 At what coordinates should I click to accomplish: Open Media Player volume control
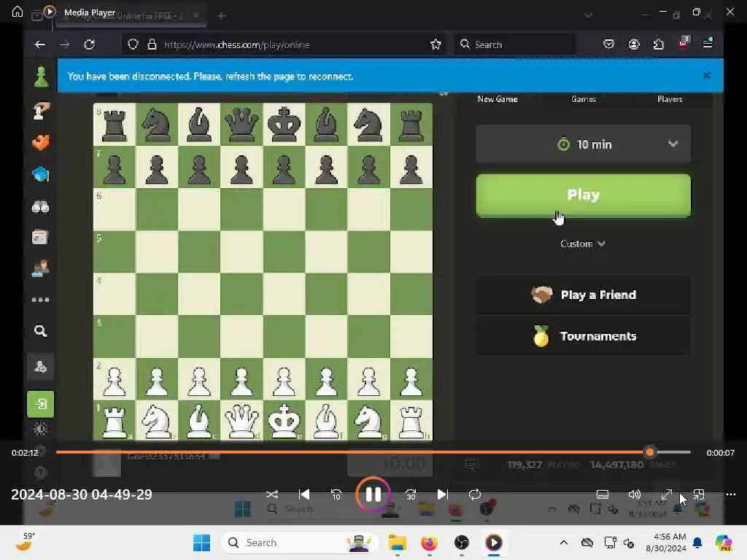point(634,494)
